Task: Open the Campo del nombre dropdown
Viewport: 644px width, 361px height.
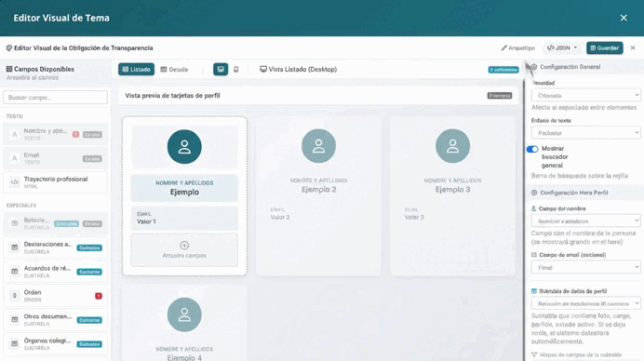Action: (x=585, y=221)
